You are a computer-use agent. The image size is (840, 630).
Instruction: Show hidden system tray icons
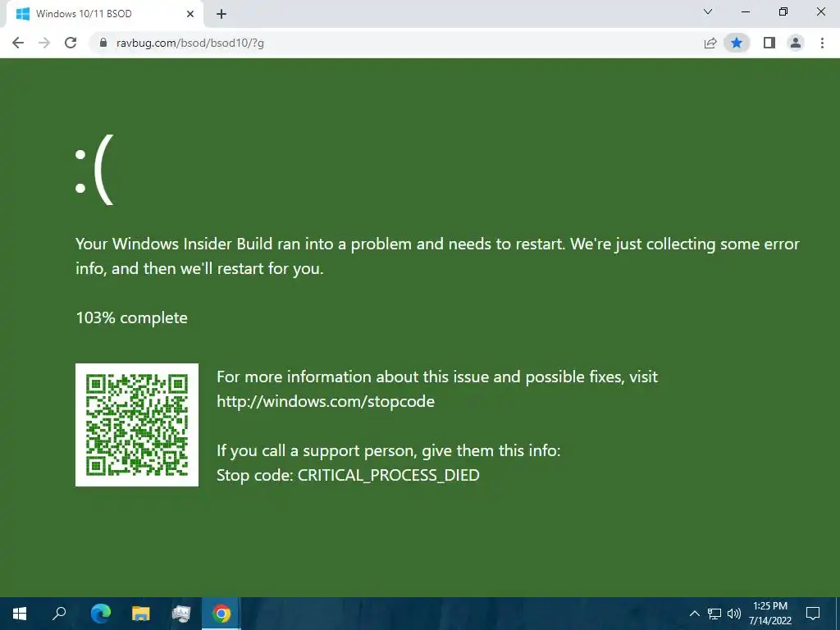(x=694, y=614)
